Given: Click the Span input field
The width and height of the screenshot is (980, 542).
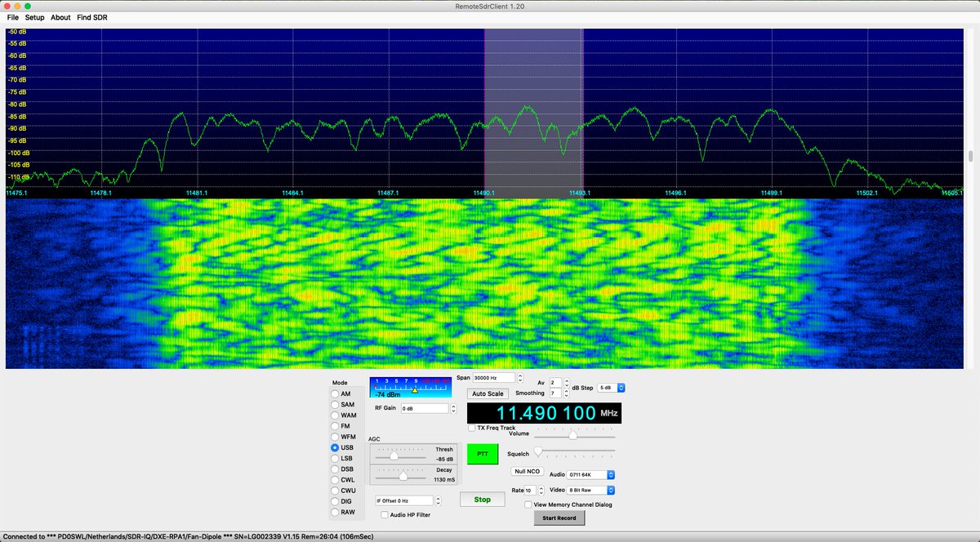Looking at the screenshot, I should [x=494, y=378].
